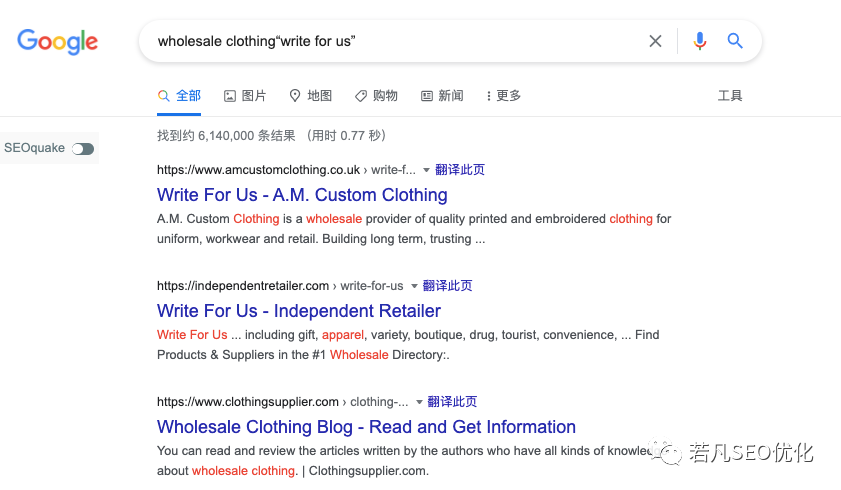The height and width of the screenshot is (490, 841).
Task: Switch to the 图片 images tab
Action: tap(245, 96)
